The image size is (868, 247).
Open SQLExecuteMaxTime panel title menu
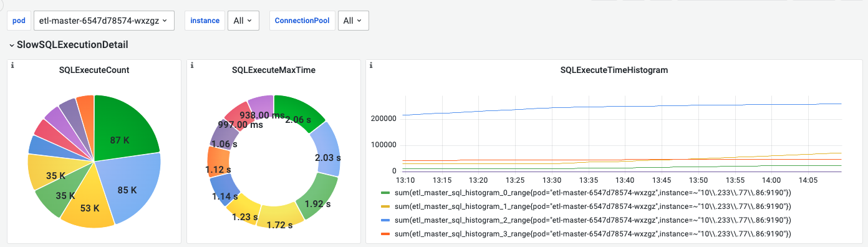274,70
